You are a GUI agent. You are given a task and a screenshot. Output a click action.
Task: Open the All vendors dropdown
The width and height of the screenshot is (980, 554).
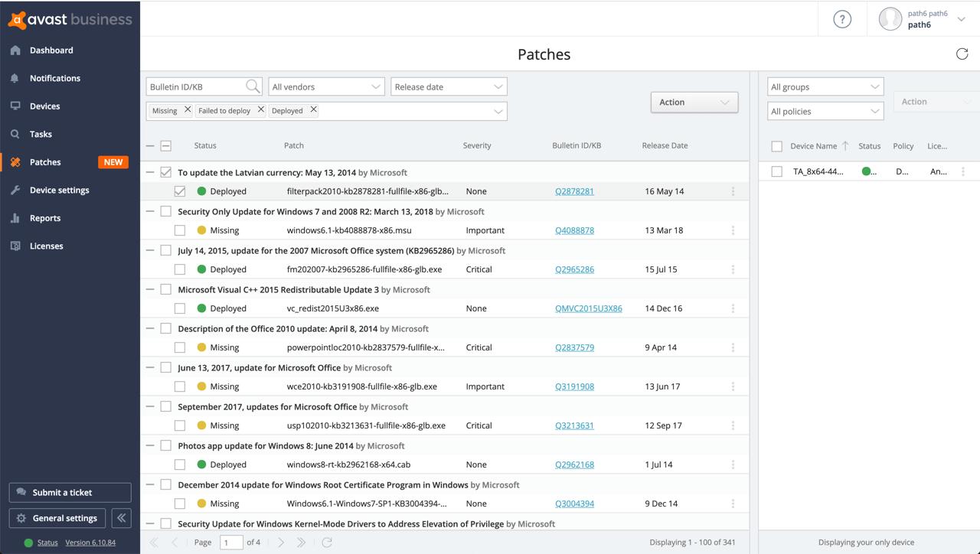(326, 86)
